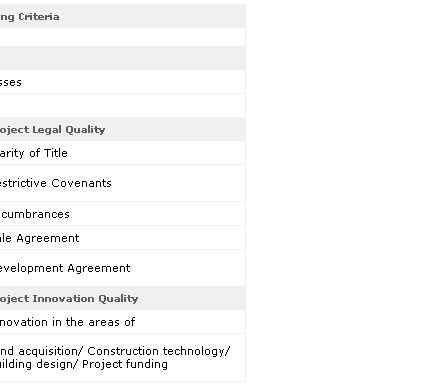Click the Project funding text

click(x=125, y=364)
